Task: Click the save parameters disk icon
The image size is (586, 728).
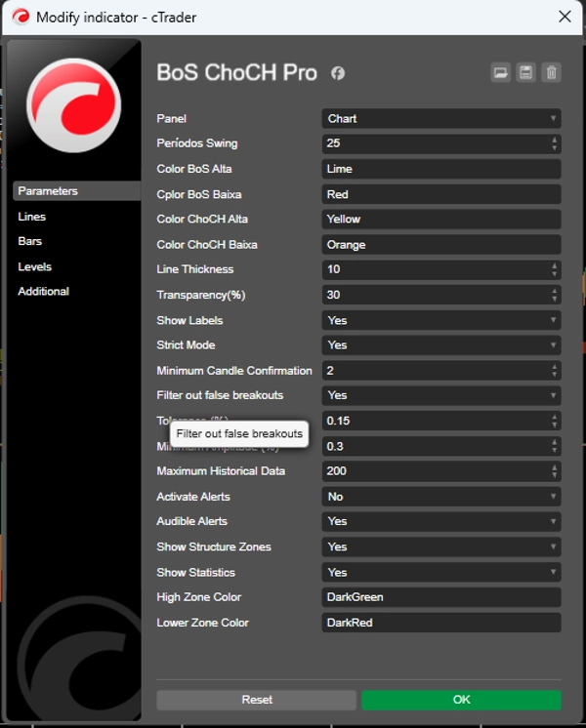Action: click(526, 73)
